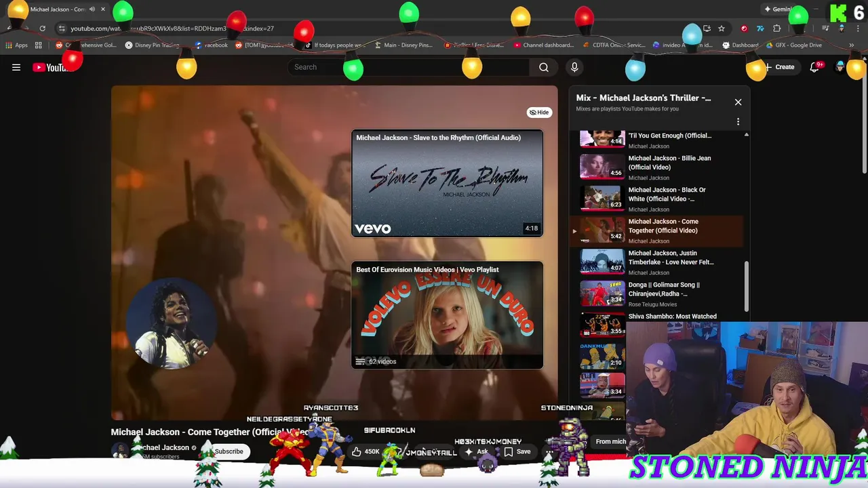
Task: Play Love Never Felt So Good from the mix
Action: pyautogui.click(x=671, y=258)
